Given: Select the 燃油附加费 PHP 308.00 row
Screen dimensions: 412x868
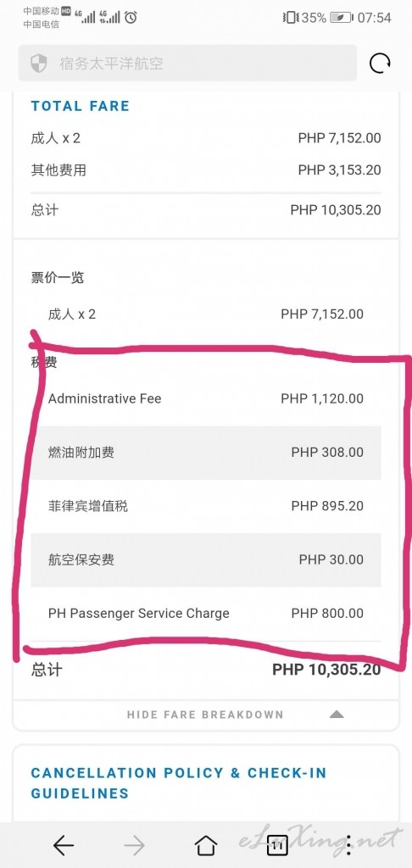Looking at the screenshot, I should 206,453.
